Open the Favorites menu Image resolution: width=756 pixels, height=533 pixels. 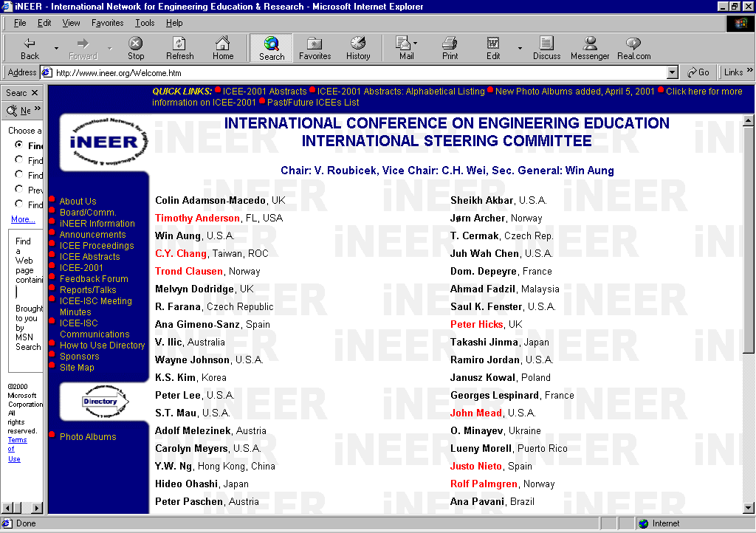tap(108, 23)
